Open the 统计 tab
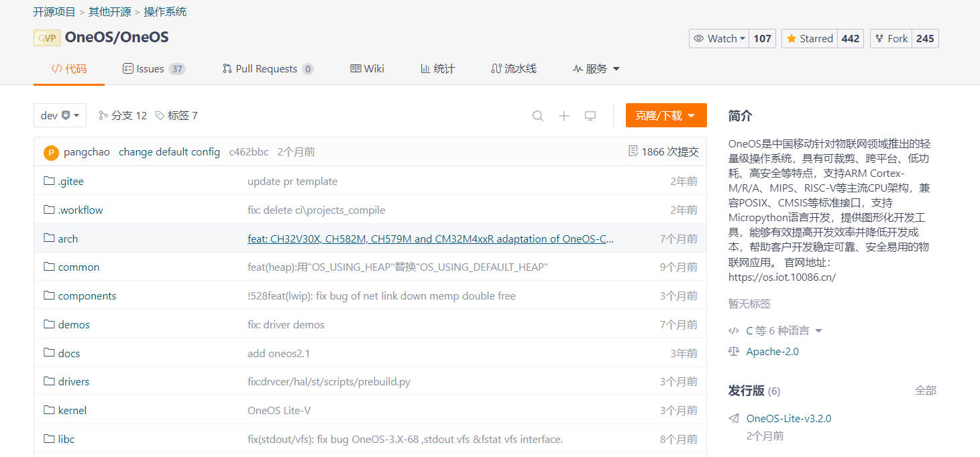The width and height of the screenshot is (980, 457). (x=437, y=68)
